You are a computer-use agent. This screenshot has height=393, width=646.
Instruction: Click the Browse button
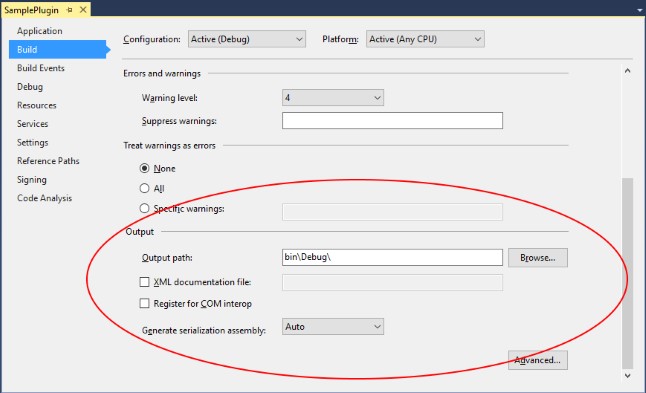click(x=538, y=257)
